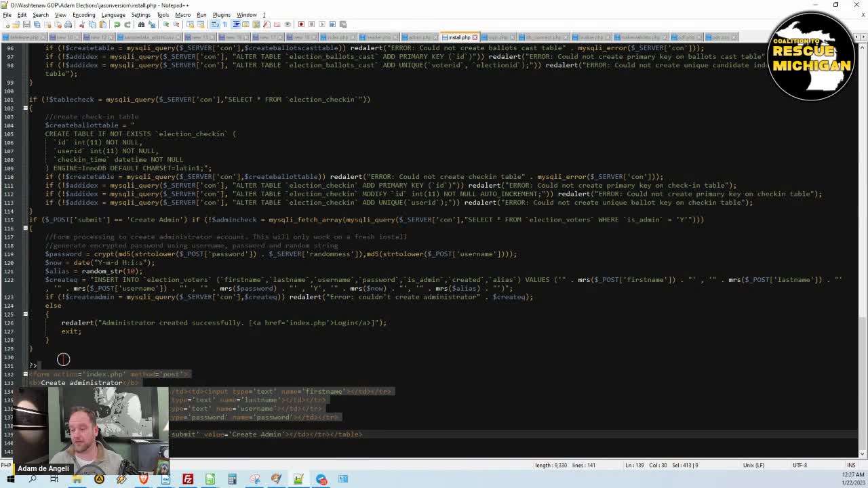Toggle synchronized horizontal scrolling icon
The width and height of the screenshot is (868, 488).
(x=201, y=24)
